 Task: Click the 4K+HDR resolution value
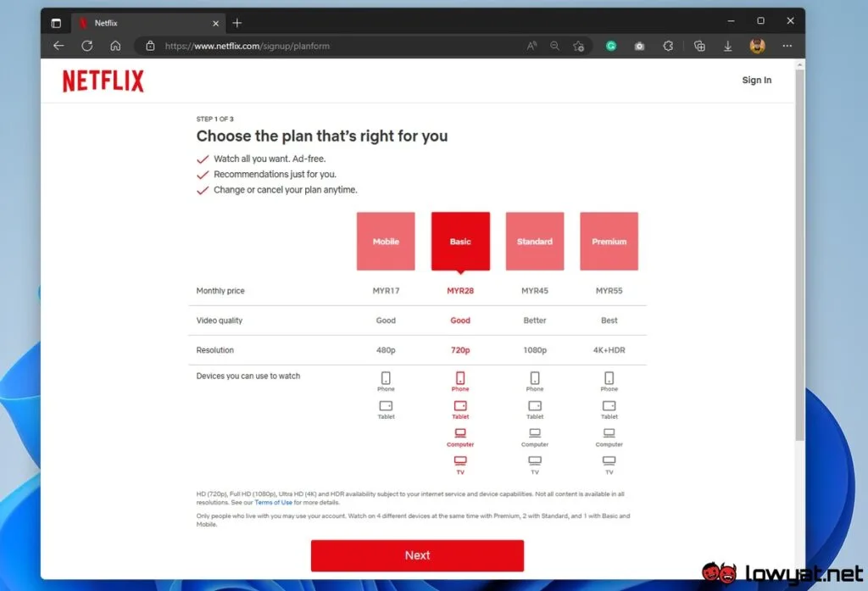click(609, 350)
